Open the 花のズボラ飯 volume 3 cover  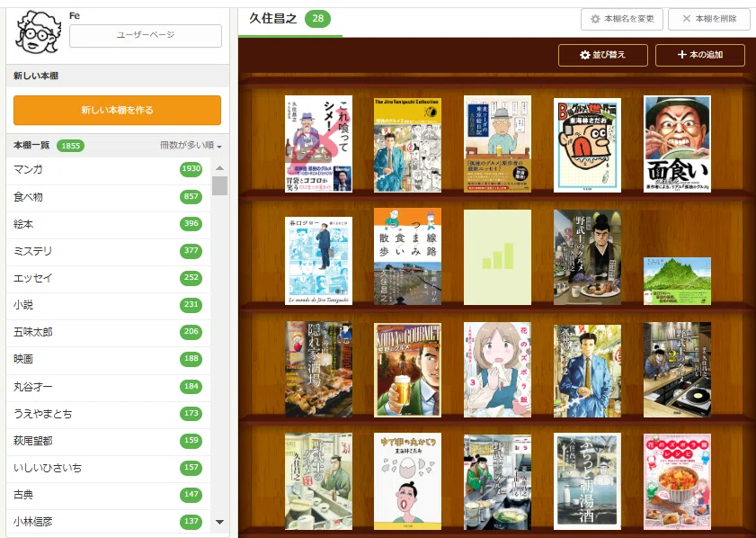point(497,370)
